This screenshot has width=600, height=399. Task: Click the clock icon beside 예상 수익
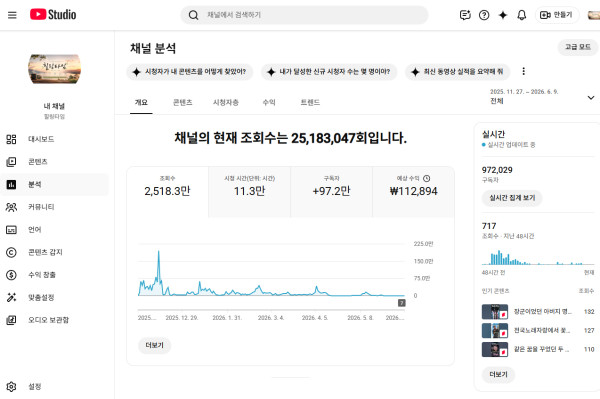click(427, 179)
